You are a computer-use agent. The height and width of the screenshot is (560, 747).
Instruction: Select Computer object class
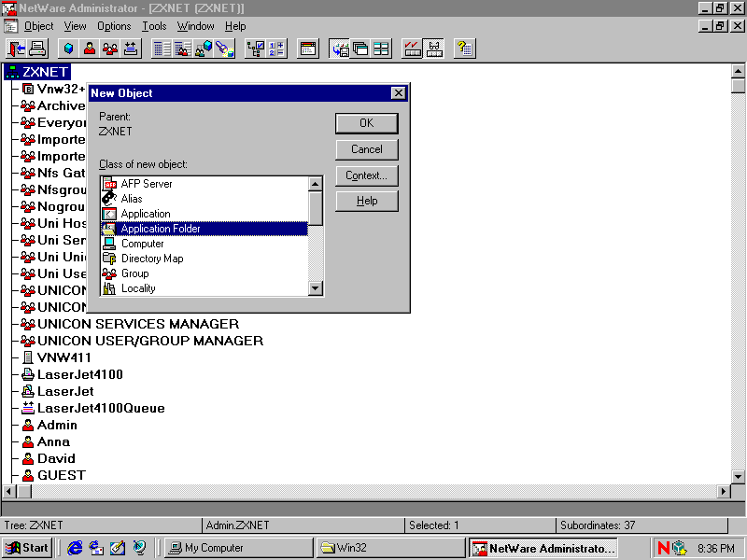tap(204, 244)
